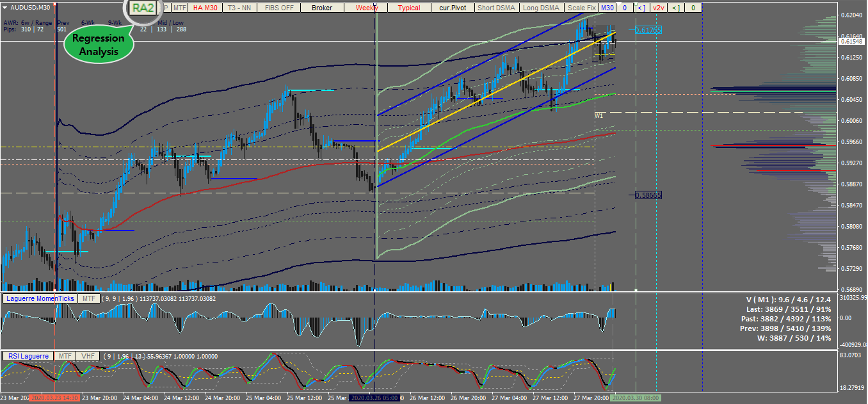Click the 'V ( M1 ): 9.6 / 4.6 / 12.4' text
This screenshot has width=868, height=404.
click(x=788, y=300)
